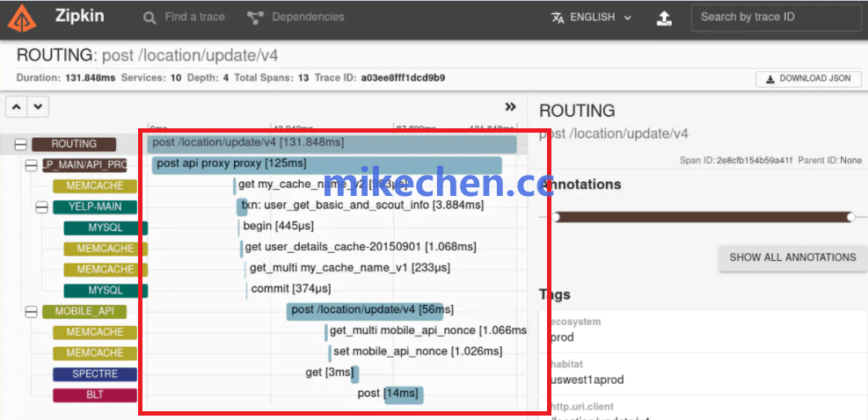Image resolution: width=868 pixels, height=420 pixels.
Task: Collapse the span detail panel with double chevron
Action: tap(510, 107)
